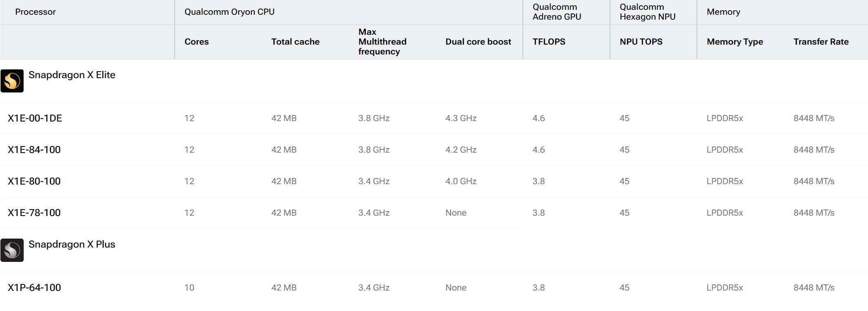Click the Max Multithread frequency header
This screenshot has height=311, width=868.
tap(382, 42)
